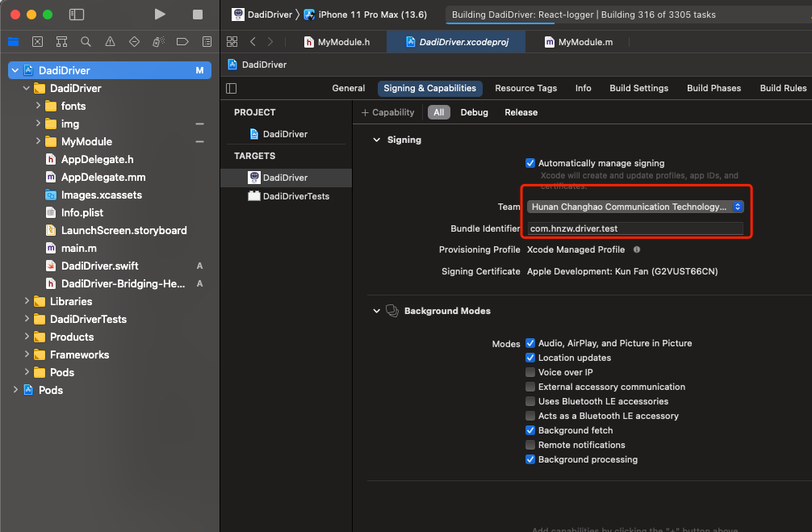Uncheck Background processing mode
Screen dimensions: 812x532
(x=530, y=459)
